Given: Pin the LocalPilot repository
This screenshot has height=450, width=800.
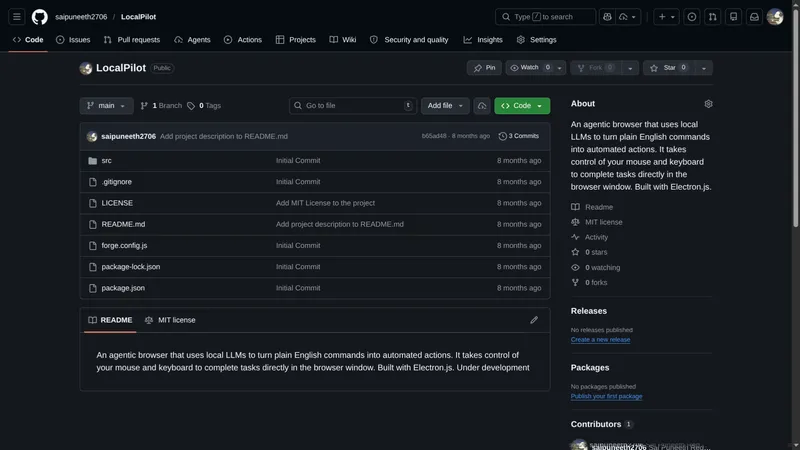Looking at the screenshot, I should (x=484, y=68).
